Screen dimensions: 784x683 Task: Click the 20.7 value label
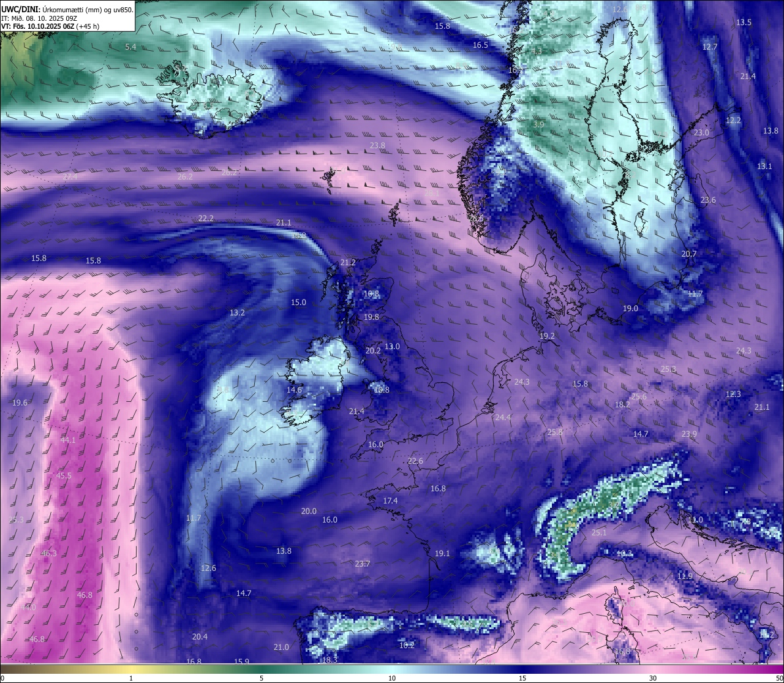tap(689, 254)
